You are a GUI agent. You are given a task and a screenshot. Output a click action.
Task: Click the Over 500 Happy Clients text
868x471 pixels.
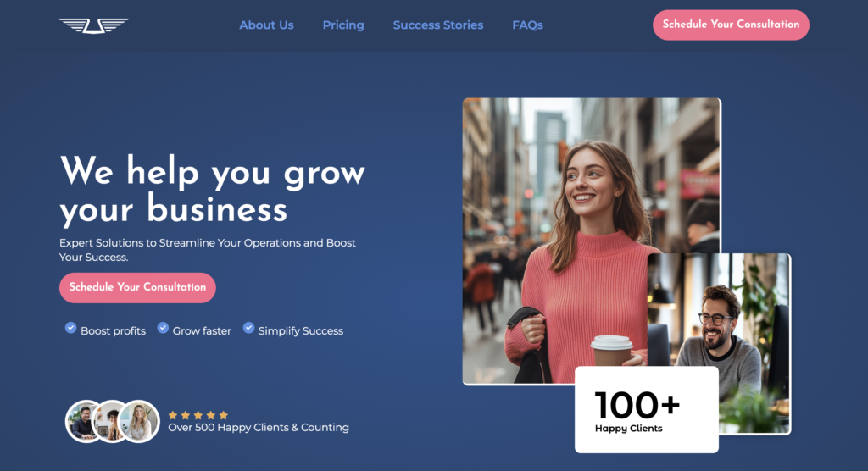pyautogui.click(x=259, y=427)
